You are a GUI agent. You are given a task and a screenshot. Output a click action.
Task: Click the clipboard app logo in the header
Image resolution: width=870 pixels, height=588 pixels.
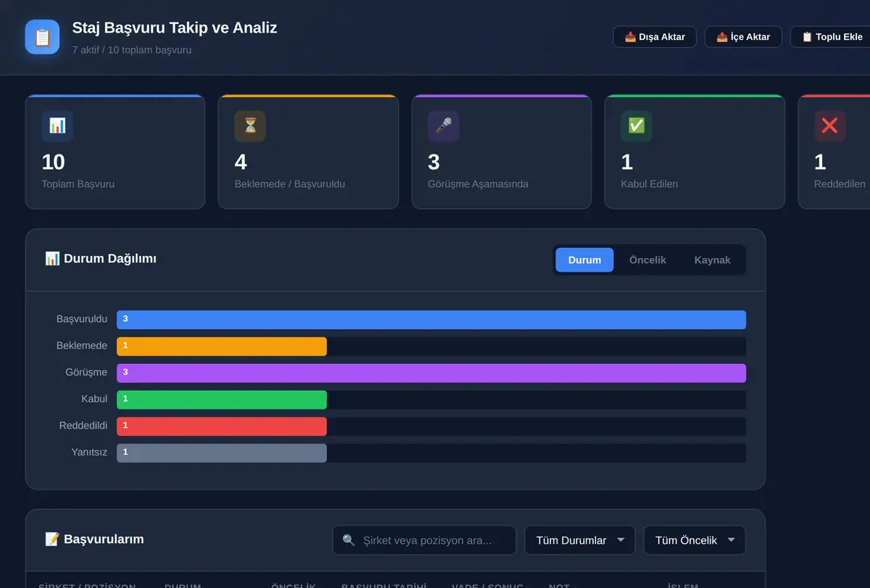tap(42, 37)
